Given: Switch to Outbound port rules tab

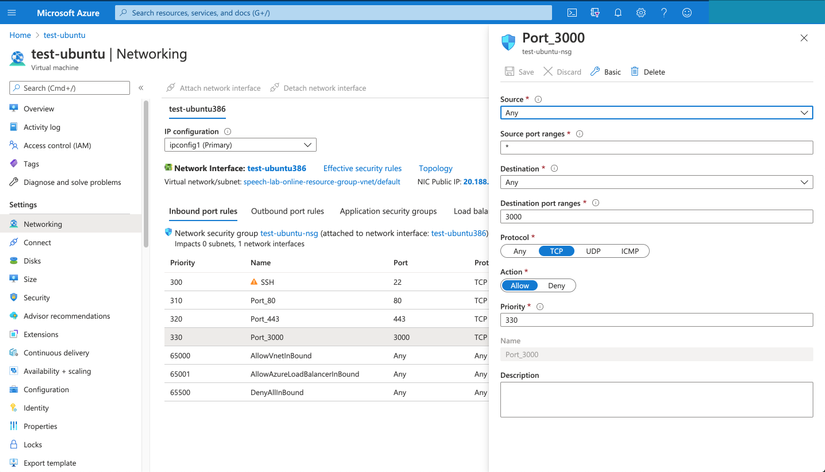Looking at the screenshot, I should click(287, 211).
